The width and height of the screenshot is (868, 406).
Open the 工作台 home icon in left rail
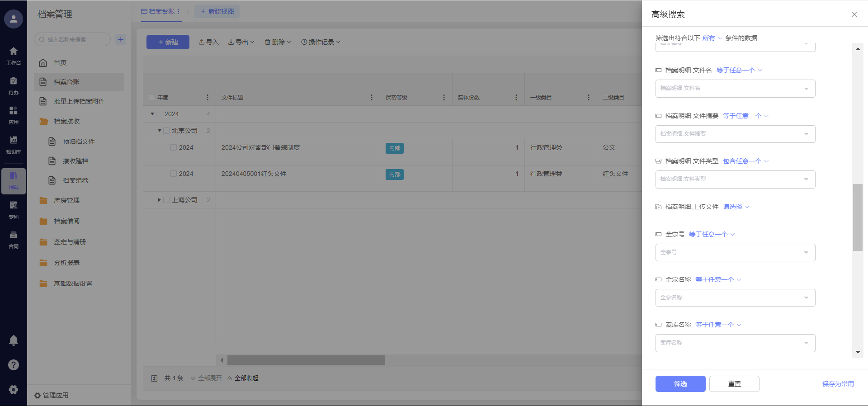click(x=14, y=56)
